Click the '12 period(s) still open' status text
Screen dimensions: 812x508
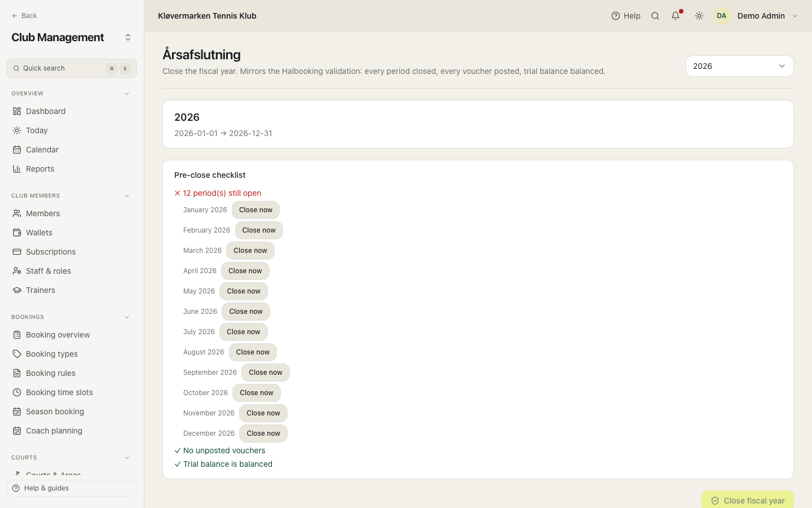click(222, 193)
